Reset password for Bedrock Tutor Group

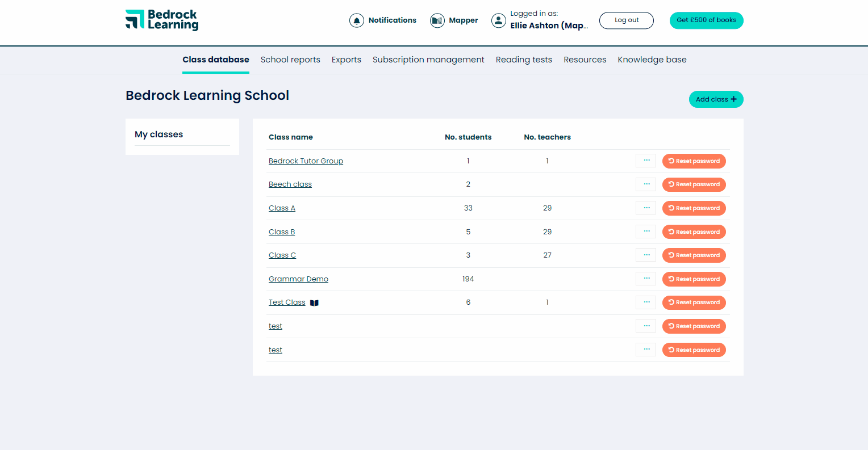click(694, 161)
